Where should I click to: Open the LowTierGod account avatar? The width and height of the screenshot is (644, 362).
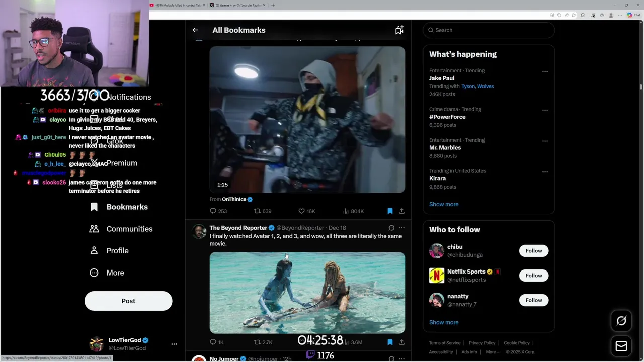click(x=96, y=344)
